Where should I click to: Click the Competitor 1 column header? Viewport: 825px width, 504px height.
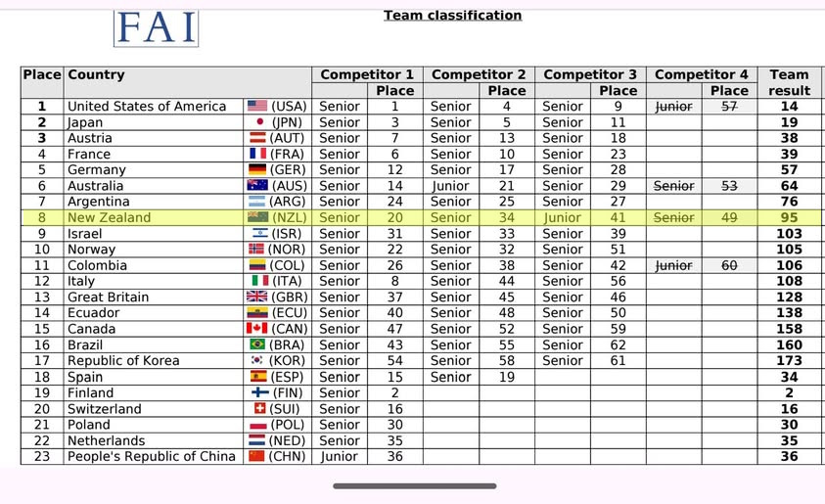(x=367, y=74)
